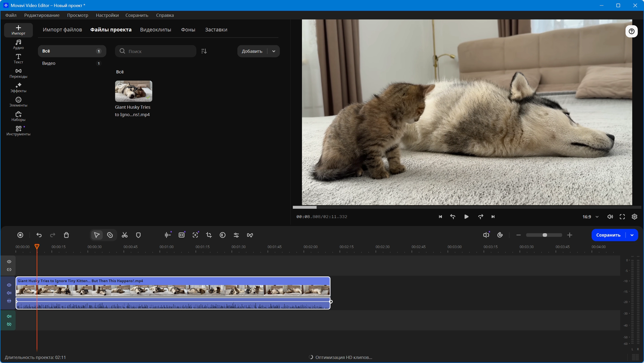The width and height of the screenshot is (644, 363).
Task: Hide the main video track
Action: tap(9, 285)
